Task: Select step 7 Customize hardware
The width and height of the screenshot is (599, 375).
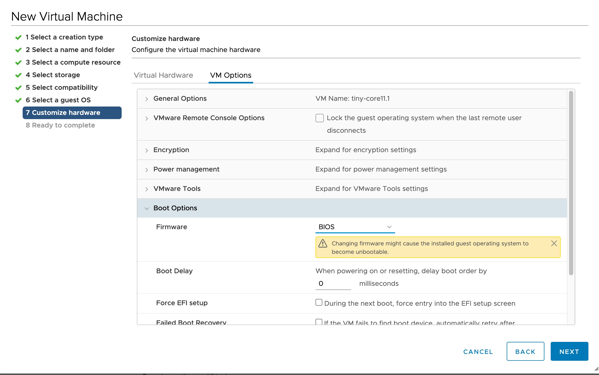Action: click(x=72, y=113)
